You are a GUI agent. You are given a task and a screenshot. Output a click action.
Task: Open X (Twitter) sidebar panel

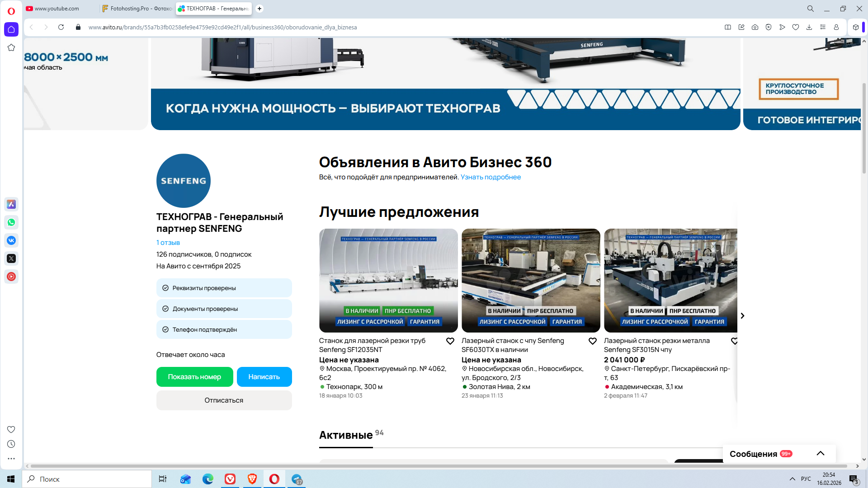click(11, 258)
